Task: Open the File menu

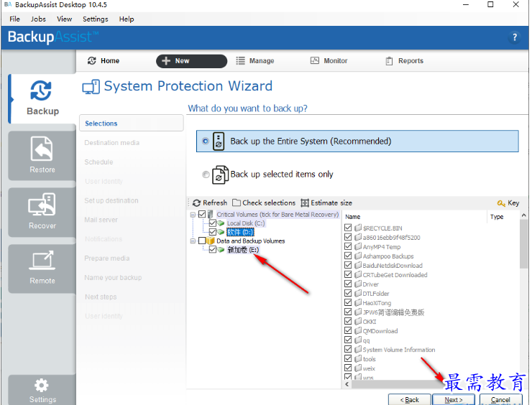Action: [x=14, y=19]
